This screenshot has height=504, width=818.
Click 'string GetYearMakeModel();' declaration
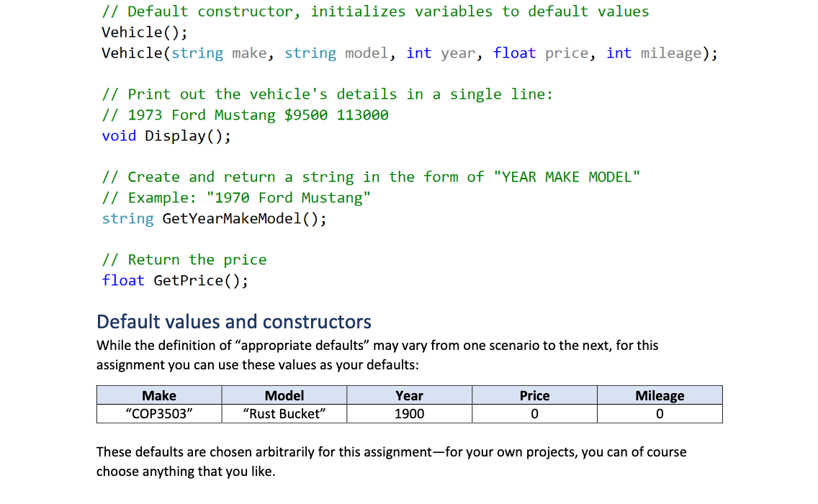click(x=214, y=219)
